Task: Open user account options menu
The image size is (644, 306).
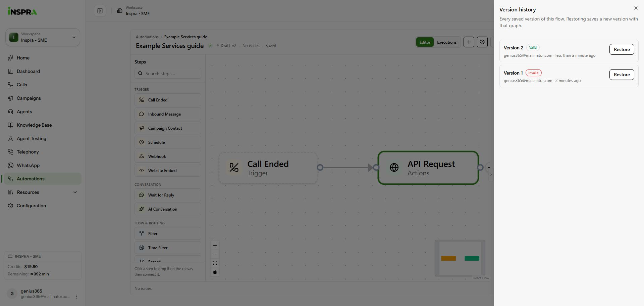Action: pos(76,297)
